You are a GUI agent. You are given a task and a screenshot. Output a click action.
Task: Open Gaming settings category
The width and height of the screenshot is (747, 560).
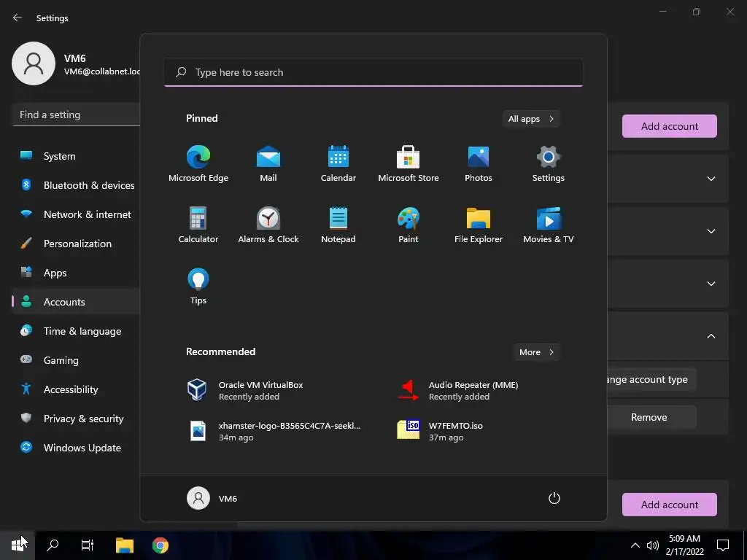[76, 360]
